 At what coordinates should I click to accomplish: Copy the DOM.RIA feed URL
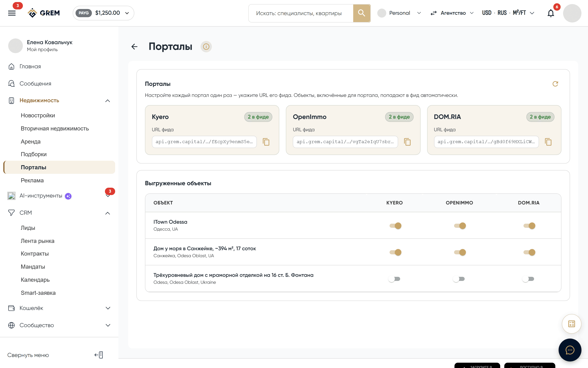click(548, 142)
